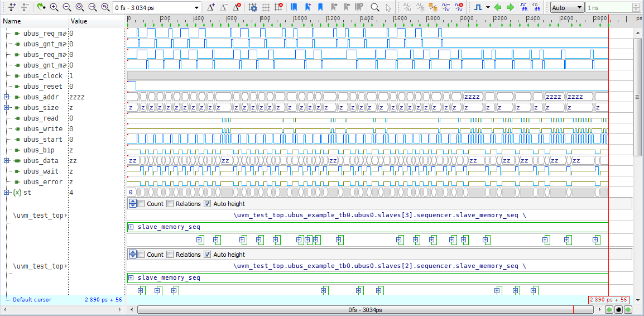
Task: Remove all cursors with the red-X triangle icon
Action: tap(237, 7)
